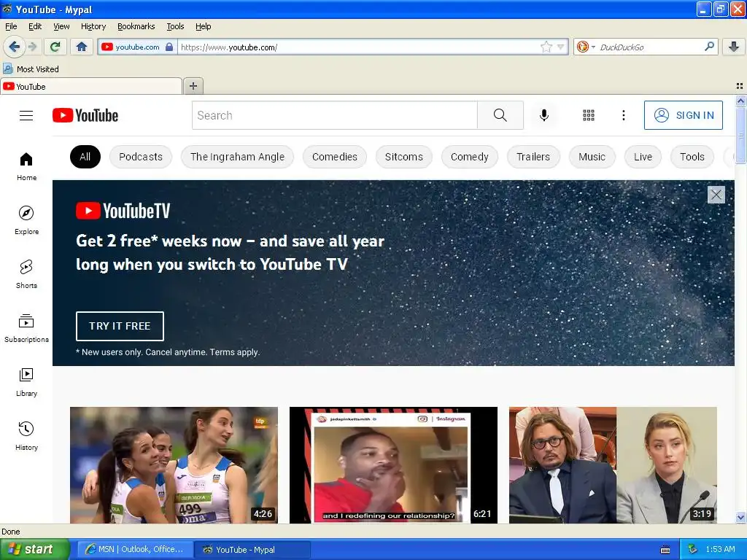Click the browser Back arrow

(14, 47)
